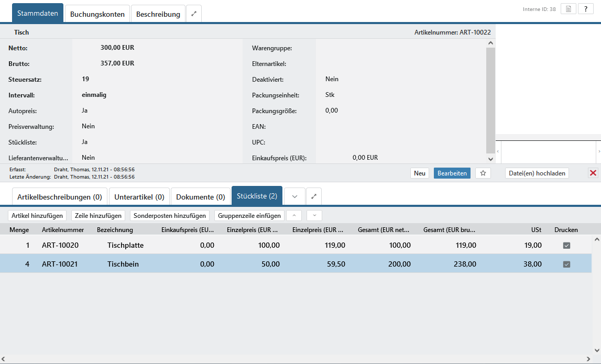This screenshot has height=364, width=601.
Task: Open the Artikelbeschreibungen (0) tab
Action: (60, 197)
